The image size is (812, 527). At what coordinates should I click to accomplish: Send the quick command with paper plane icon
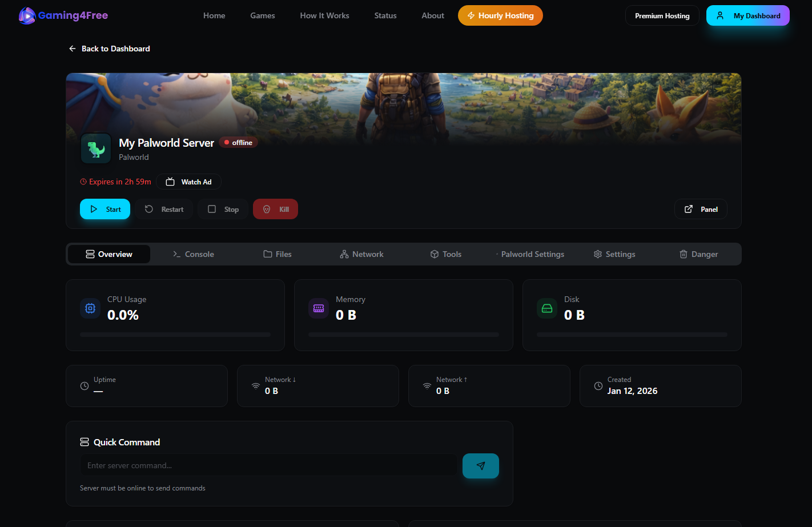[x=480, y=466]
